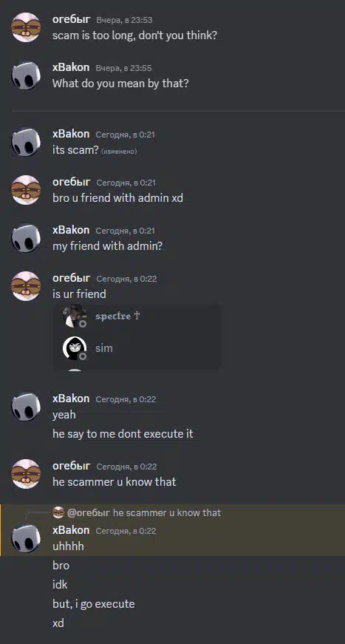
Task: Click xBakon avatar on the highlighted reply message
Action: [26, 538]
